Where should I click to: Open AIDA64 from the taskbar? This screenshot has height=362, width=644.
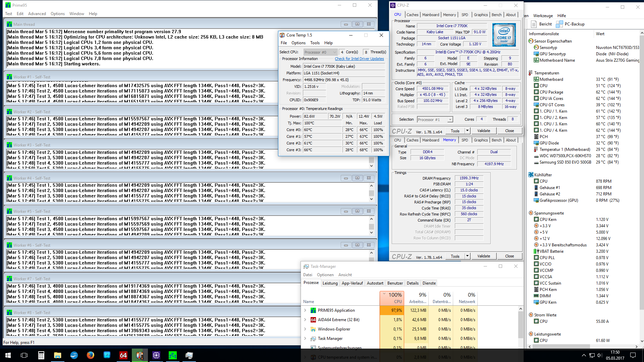[123, 355]
